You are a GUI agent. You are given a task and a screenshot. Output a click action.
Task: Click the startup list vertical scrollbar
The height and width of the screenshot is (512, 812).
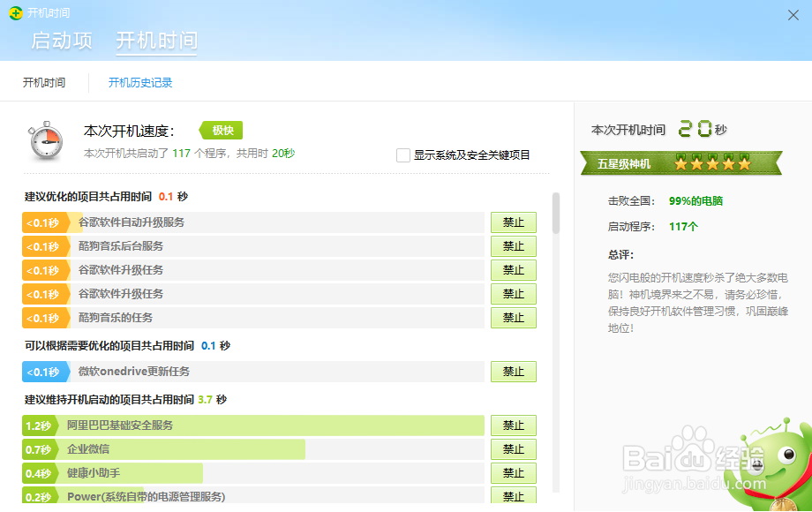tap(556, 213)
